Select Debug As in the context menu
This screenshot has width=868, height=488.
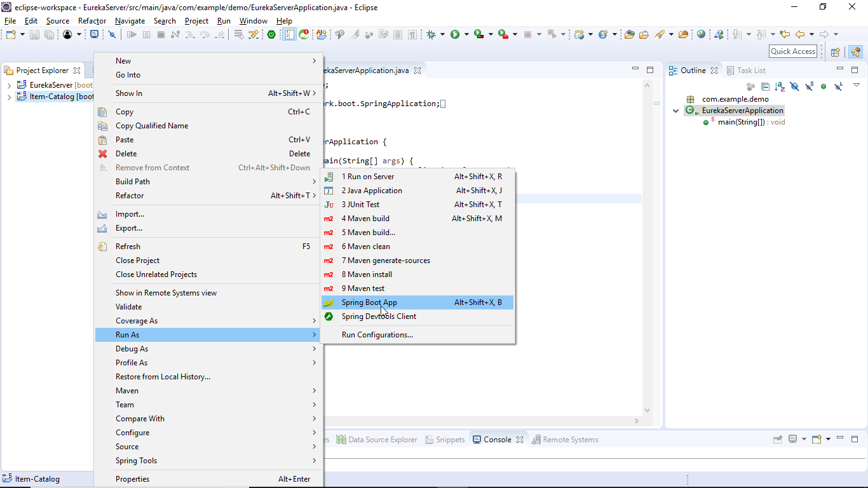click(208, 349)
